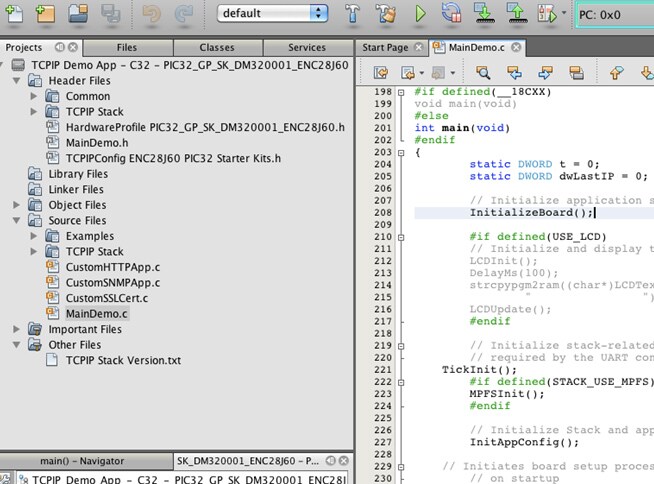Click the editor Back navigation icon
This screenshot has width=654, height=484.
pos(407,73)
